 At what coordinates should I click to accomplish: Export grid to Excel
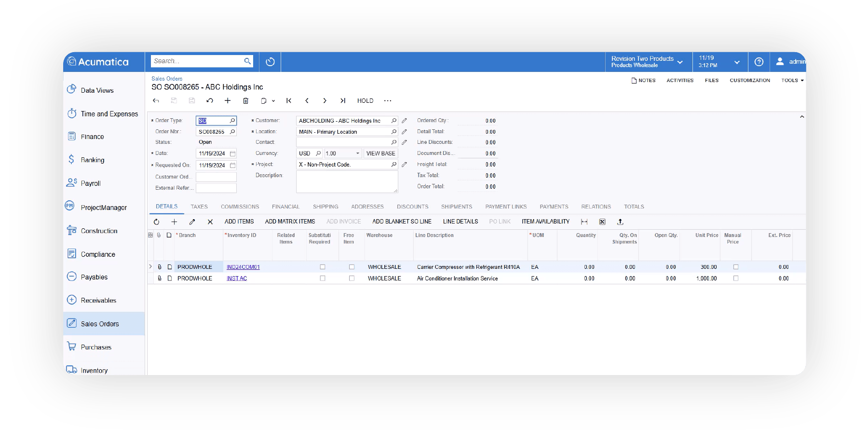(602, 222)
